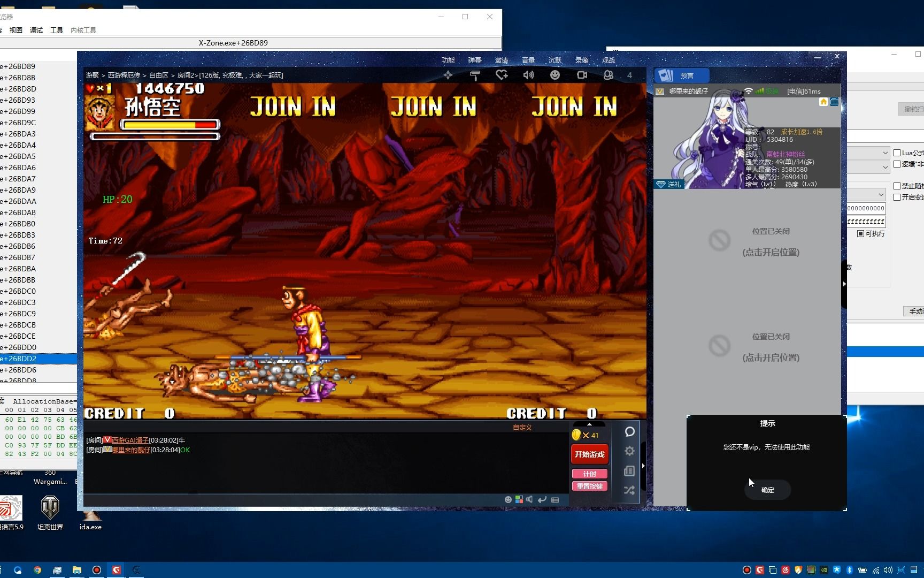The width and height of the screenshot is (924, 578).
Task: Open the chat list icon at bar end
Action: [555, 500]
